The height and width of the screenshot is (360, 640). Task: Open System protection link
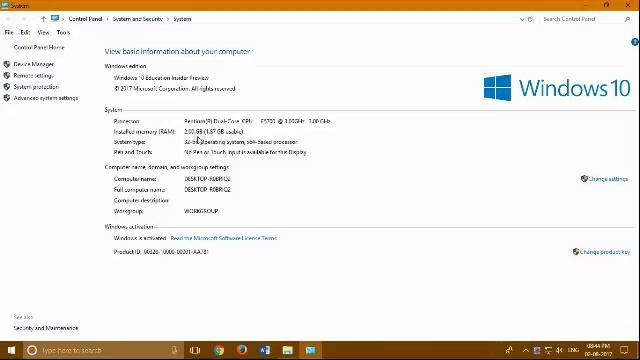pos(36,87)
